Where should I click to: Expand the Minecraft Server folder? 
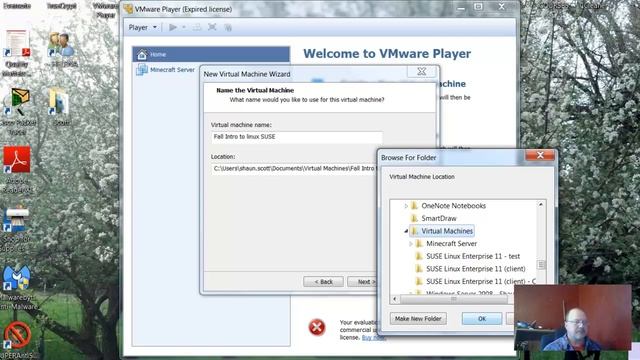pos(411,244)
